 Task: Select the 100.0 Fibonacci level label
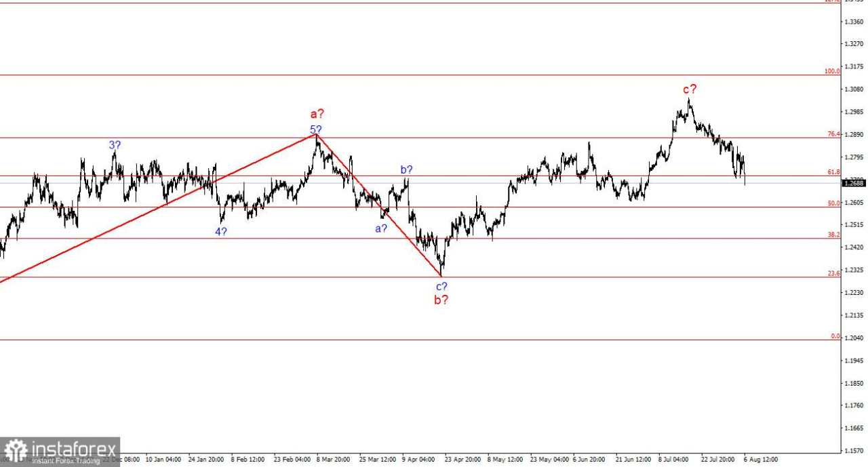[x=832, y=70]
